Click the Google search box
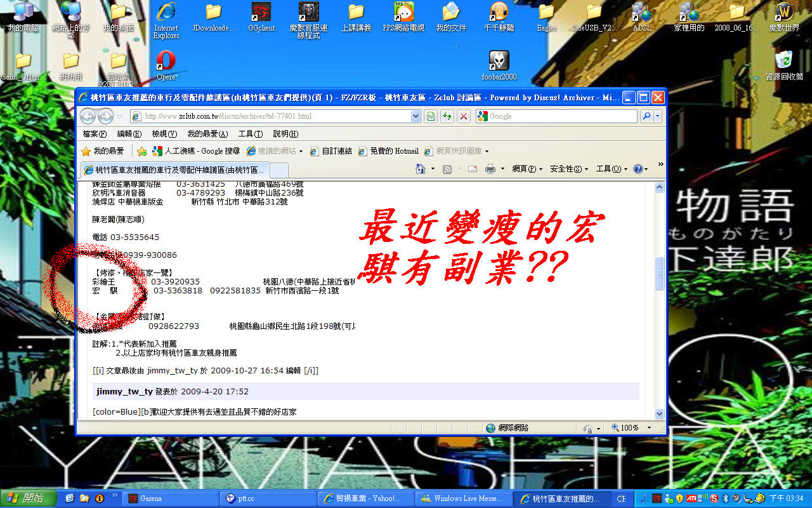 click(x=556, y=116)
